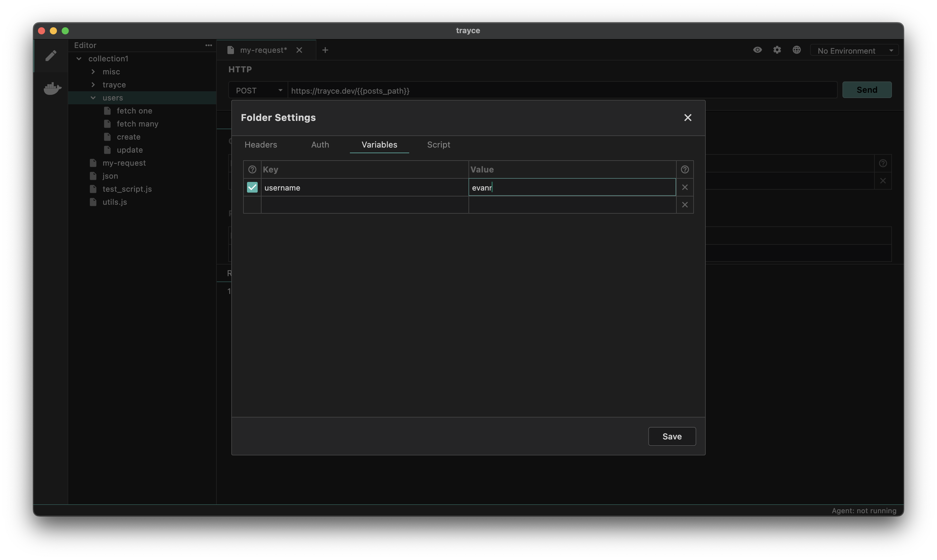Open the Editor pencil sidebar icon

click(51, 55)
